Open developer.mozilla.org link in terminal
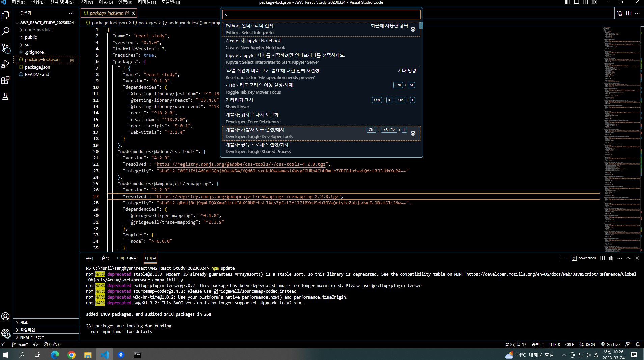Viewport: 644px width, 360px height. (x=551, y=274)
